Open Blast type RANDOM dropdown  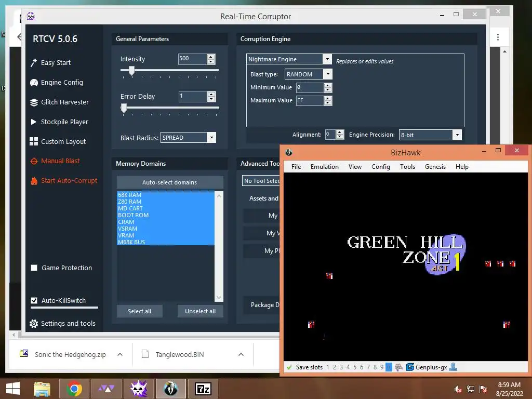[328, 74]
